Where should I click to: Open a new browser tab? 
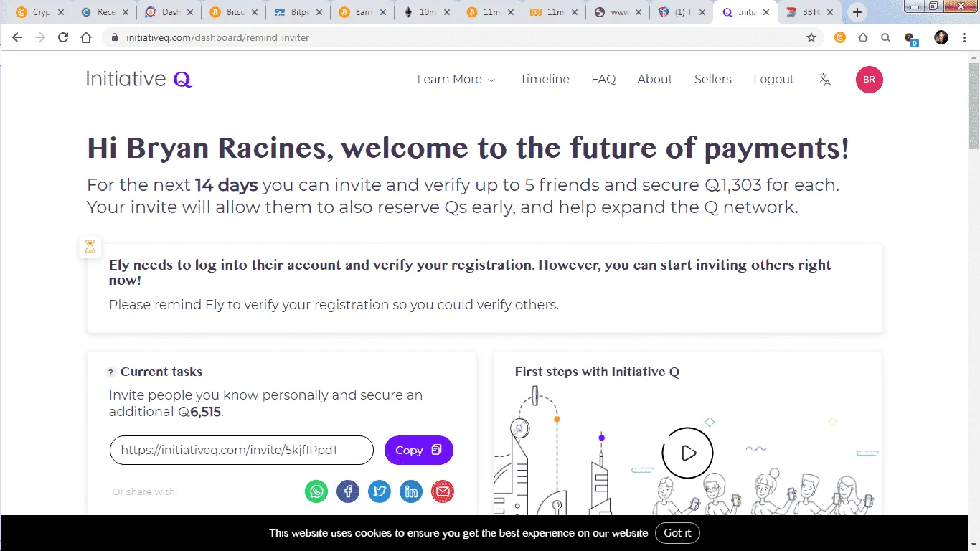857,12
